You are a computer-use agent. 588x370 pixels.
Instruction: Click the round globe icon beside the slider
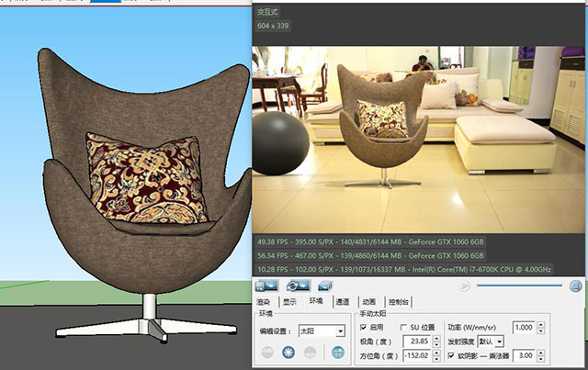[575, 286]
